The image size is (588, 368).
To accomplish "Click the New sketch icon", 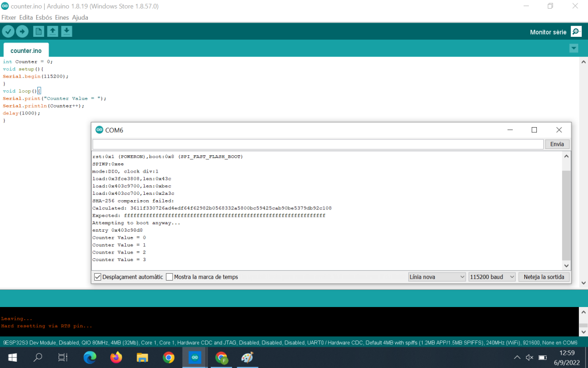I will 38,32.
